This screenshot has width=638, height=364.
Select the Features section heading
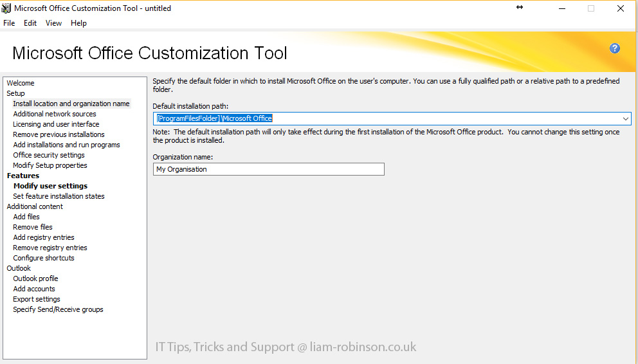[23, 176]
